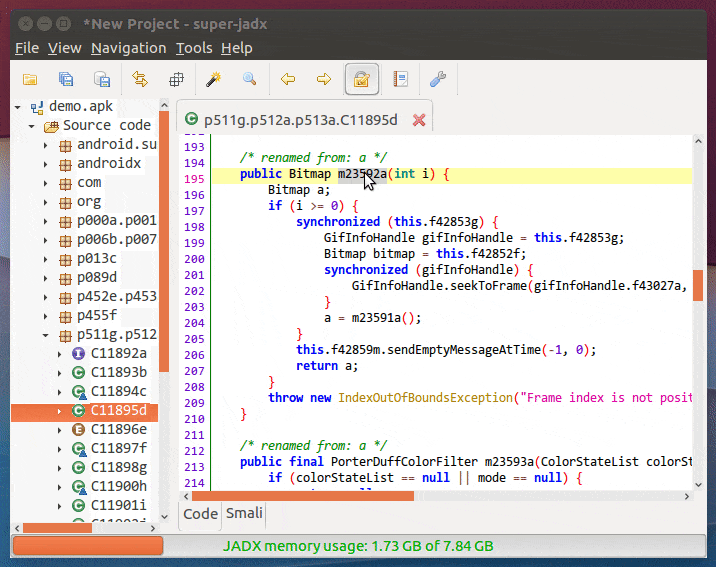716x567 pixels.
Task: Collapse the p511g.p512 package
Action: click(45, 336)
